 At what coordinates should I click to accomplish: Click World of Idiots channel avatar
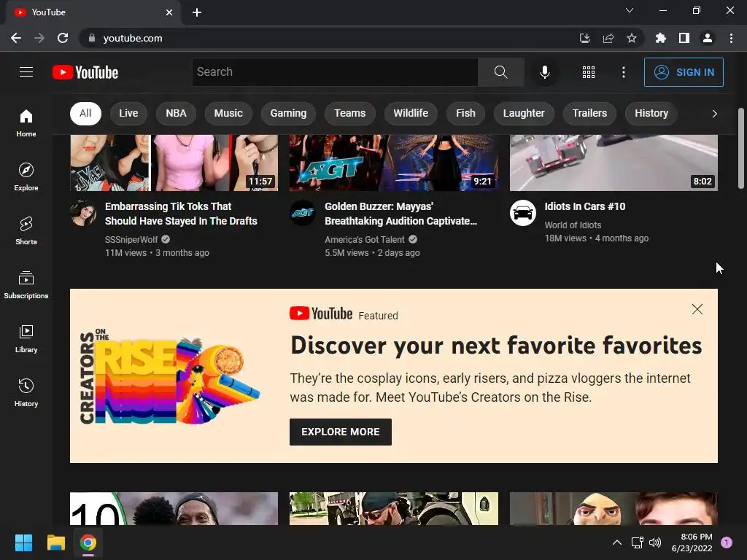(x=522, y=213)
